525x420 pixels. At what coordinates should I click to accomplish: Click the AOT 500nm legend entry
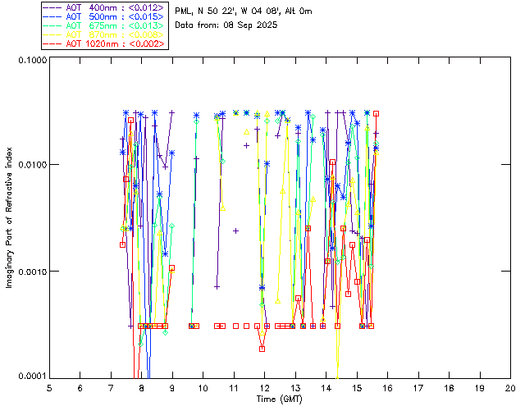click(x=104, y=16)
